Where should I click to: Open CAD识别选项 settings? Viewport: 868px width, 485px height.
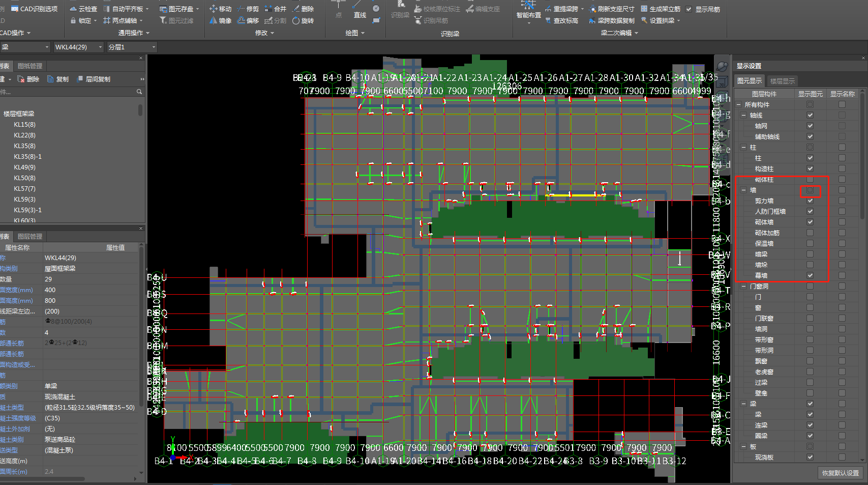click(34, 9)
